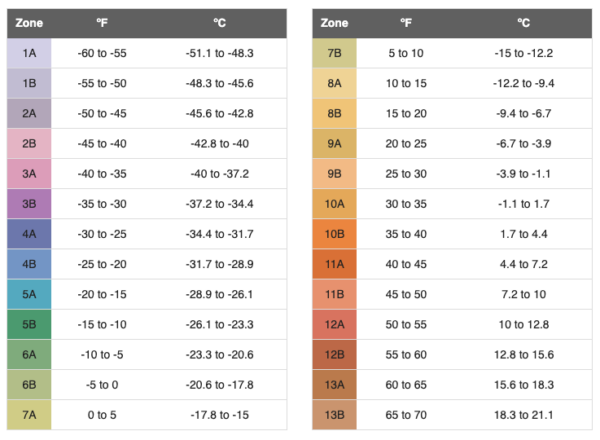Select the 12A zone color swatch

tap(334, 325)
